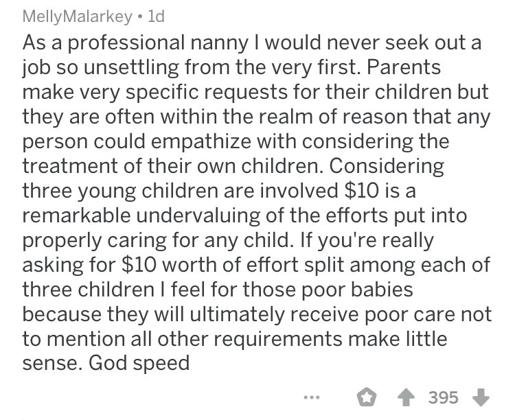Upvote MellyMalarkey's comment
Image resolution: width=515 pixels, height=420 pixels.
(407, 397)
